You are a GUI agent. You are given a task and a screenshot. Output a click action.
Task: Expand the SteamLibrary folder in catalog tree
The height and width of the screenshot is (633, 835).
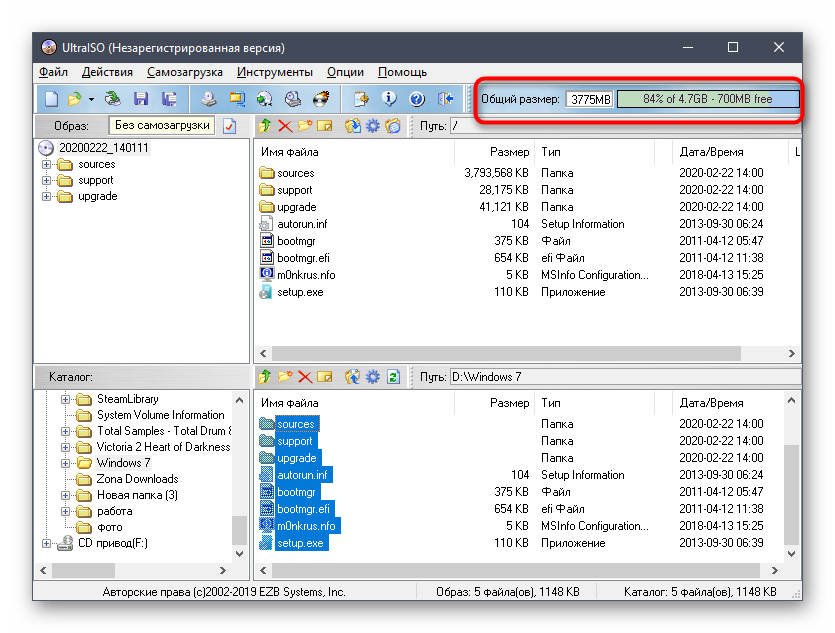[x=66, y=399]
